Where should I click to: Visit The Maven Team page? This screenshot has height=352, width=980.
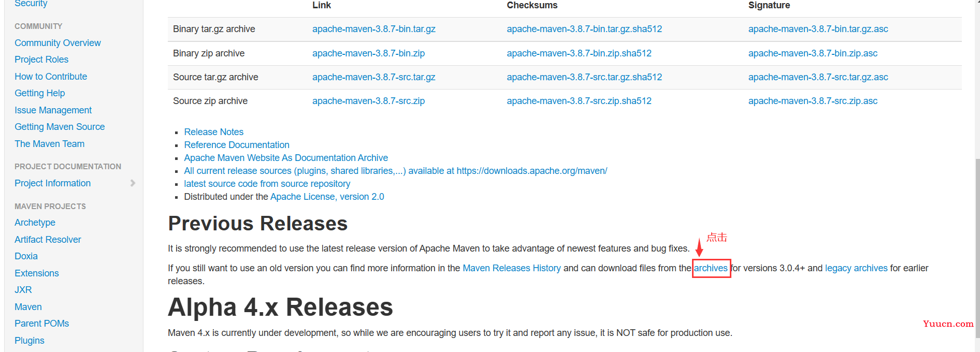[x=49, y=144]
